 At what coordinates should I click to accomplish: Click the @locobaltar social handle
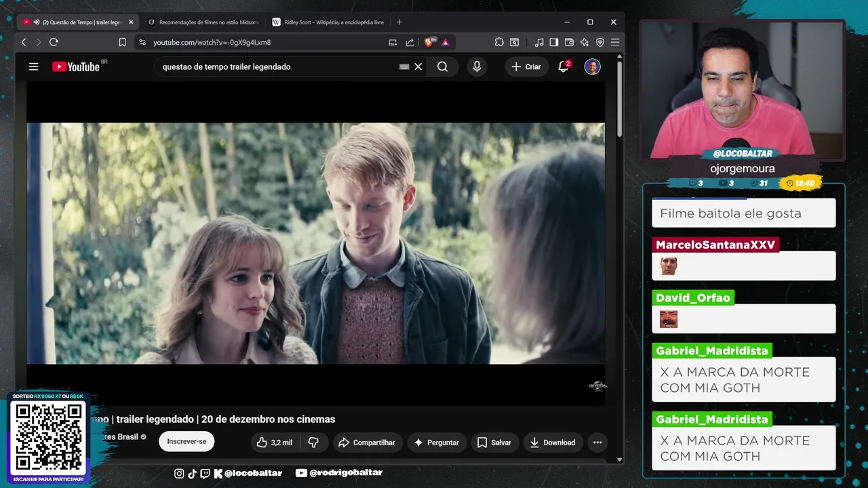tap(252, 473)
